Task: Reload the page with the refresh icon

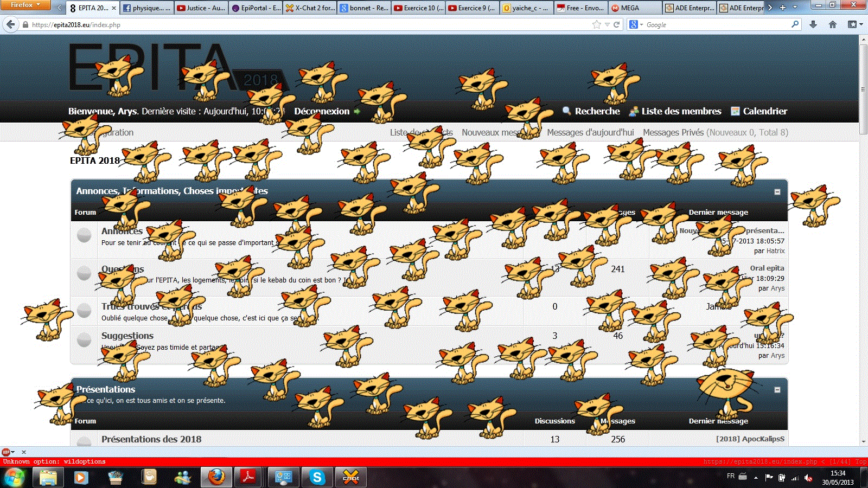Action: (617, 24)
